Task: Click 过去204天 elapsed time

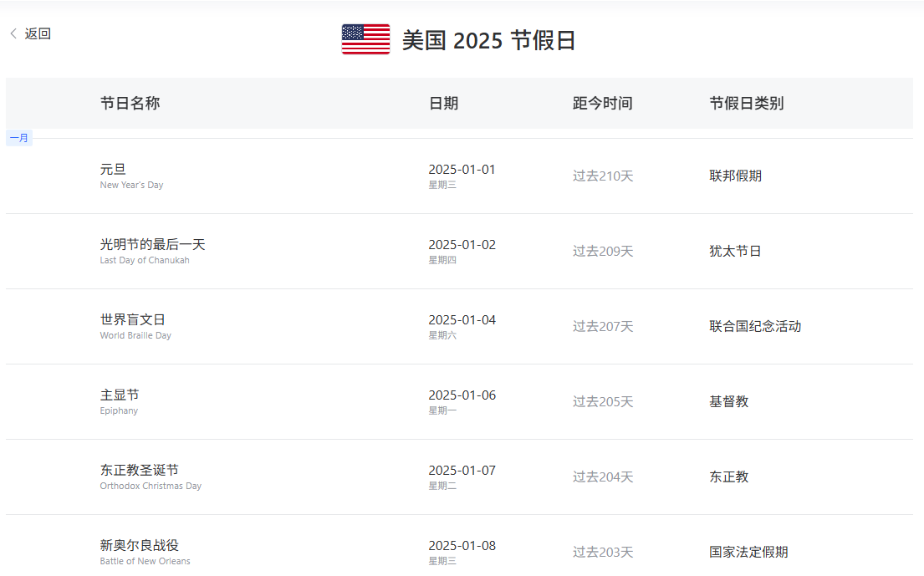Action: 603,477
